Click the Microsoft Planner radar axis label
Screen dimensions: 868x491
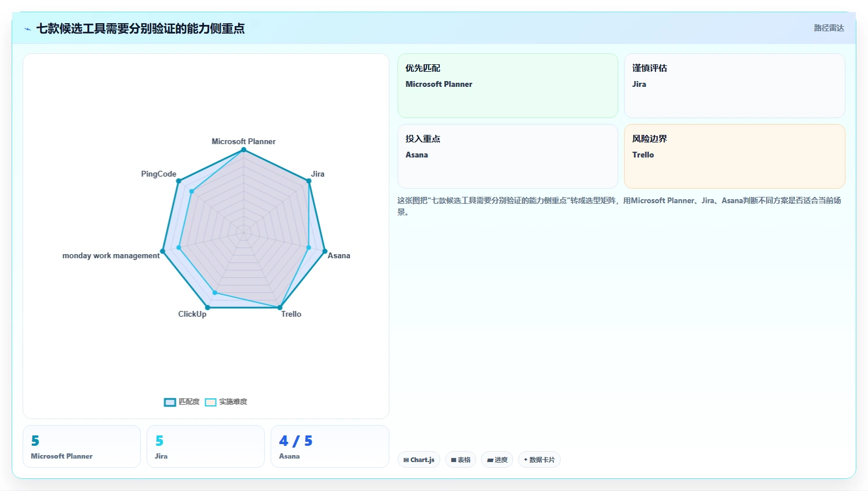coord(243,141)
